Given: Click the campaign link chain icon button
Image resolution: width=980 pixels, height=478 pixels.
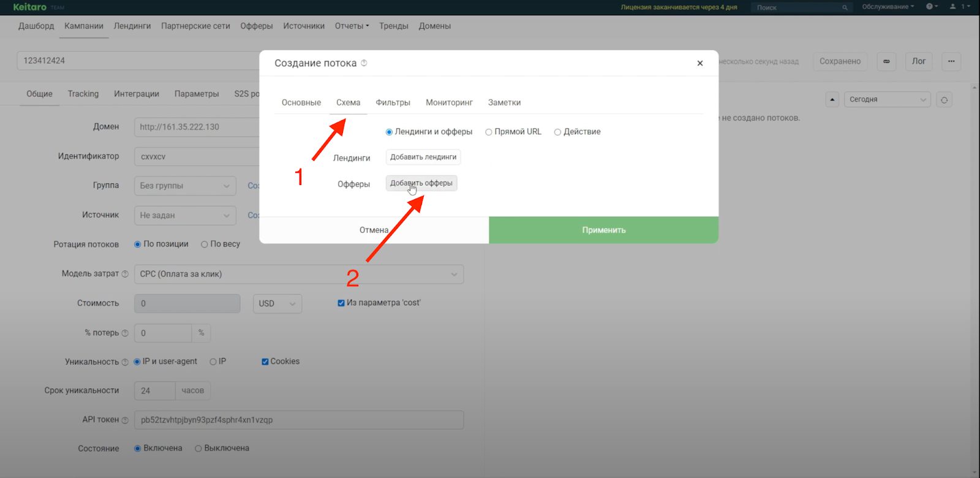Looking at the screenshot, I should 886,61.
